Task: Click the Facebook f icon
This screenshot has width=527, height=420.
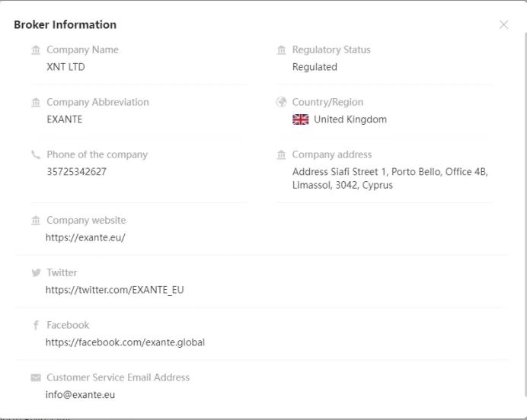Action: point(36,325)
